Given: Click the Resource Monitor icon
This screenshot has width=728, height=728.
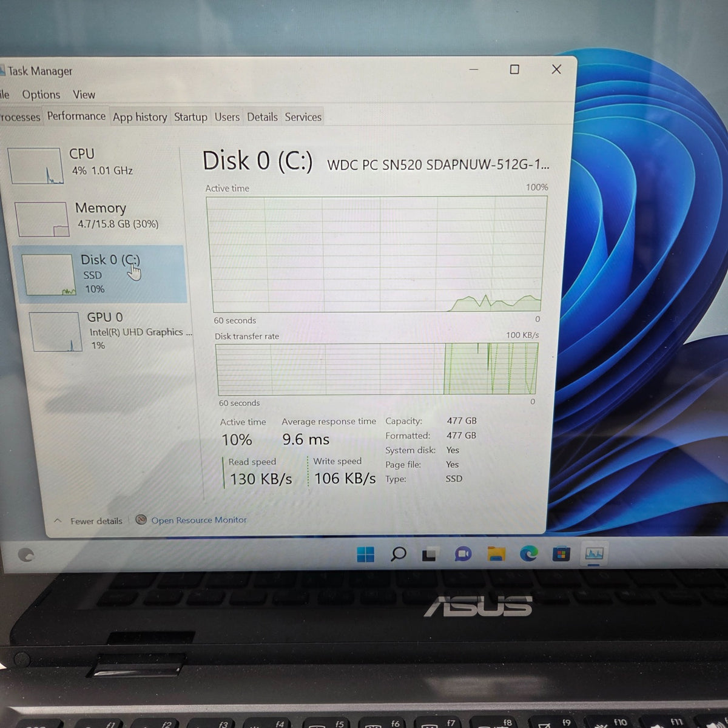Looking at the screenshot, I should tap(141, 520).
